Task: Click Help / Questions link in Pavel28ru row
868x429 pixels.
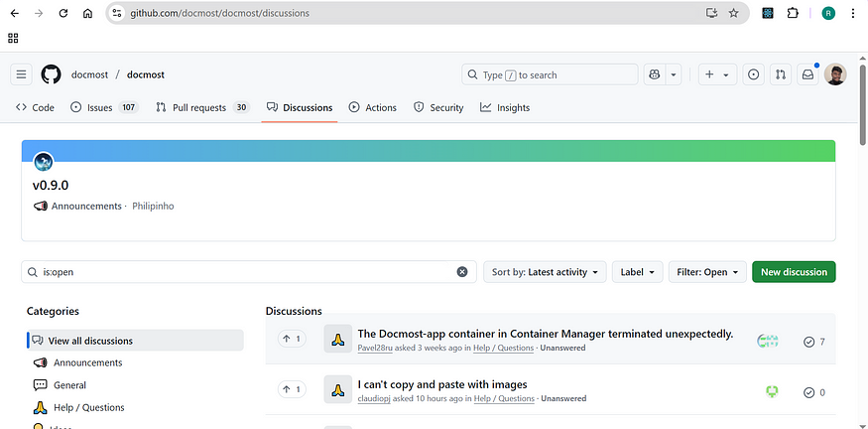Action: (503, 349)
